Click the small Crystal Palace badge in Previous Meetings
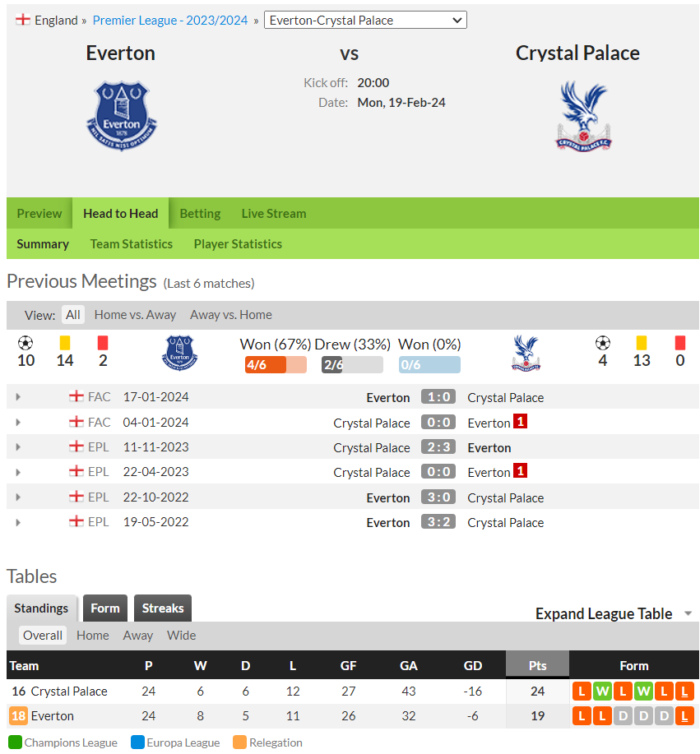The width and height of the screenshot is (700, 754). pos(526,353)
